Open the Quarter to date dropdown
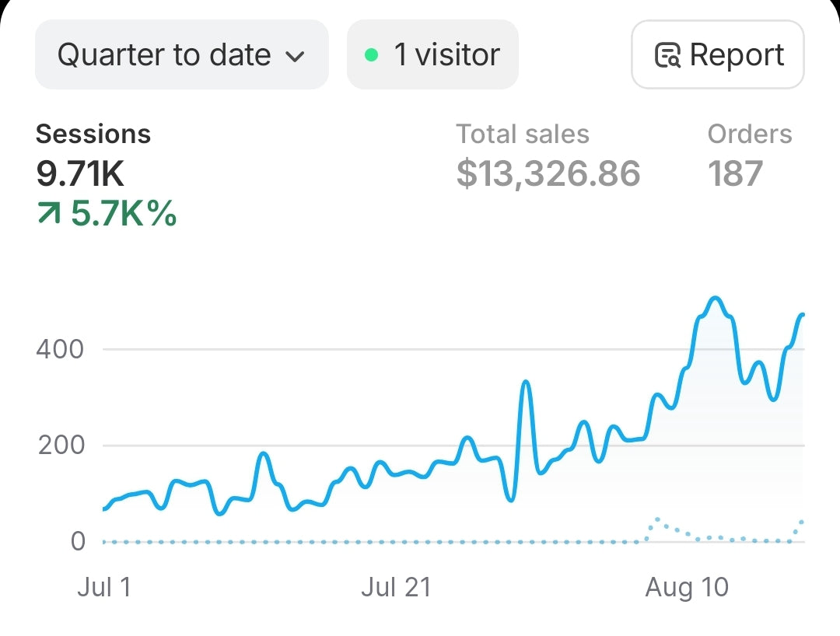Viewport: 840px width, 636px height. click(x=180, y=55)
